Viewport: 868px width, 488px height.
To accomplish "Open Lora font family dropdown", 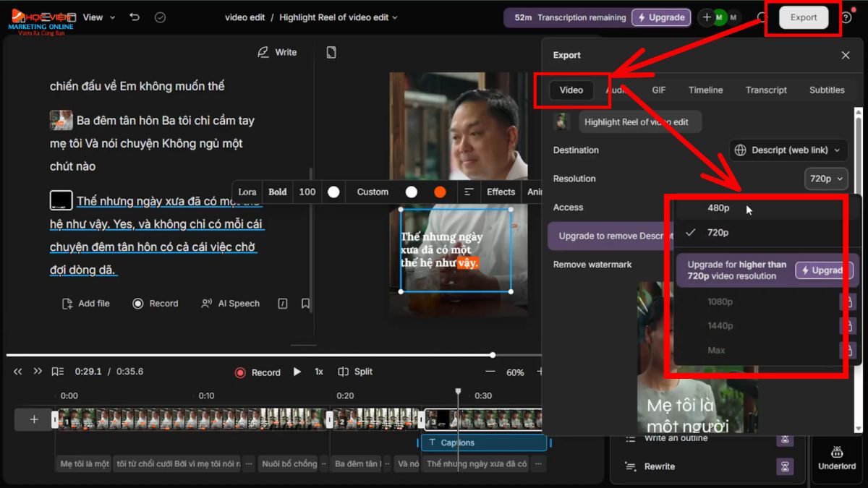I will (247, 192).
